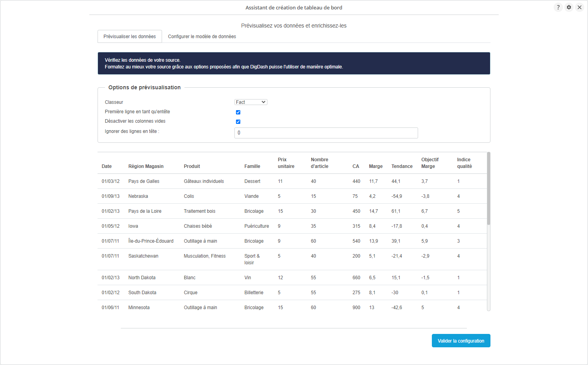
Task: Click the data table vertical scrollbar
Action: point(488,189)
